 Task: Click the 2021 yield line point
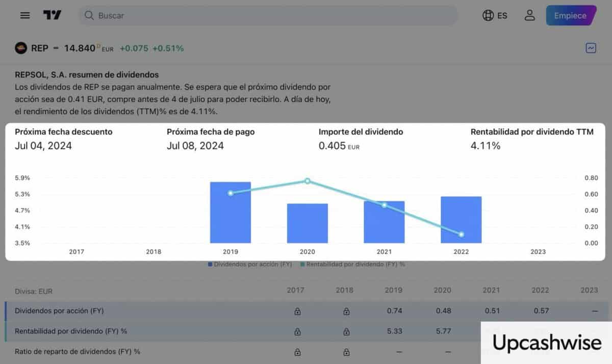(x=385, y=205)
